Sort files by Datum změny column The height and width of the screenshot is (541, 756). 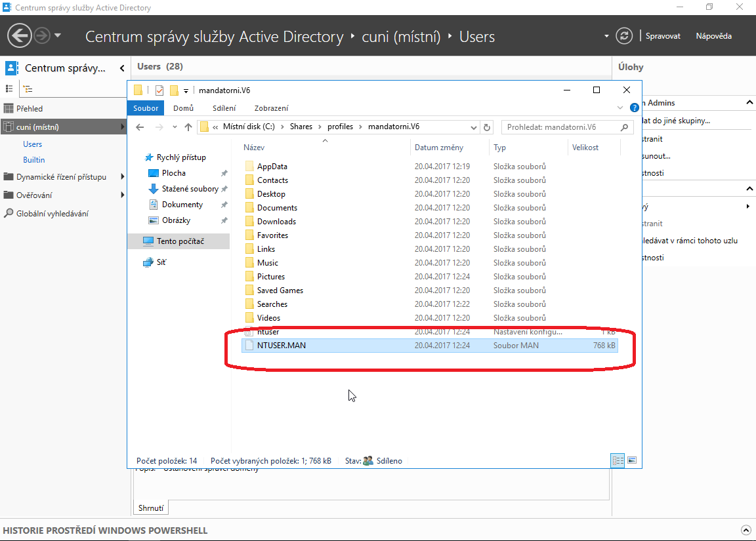pos(439,148)
